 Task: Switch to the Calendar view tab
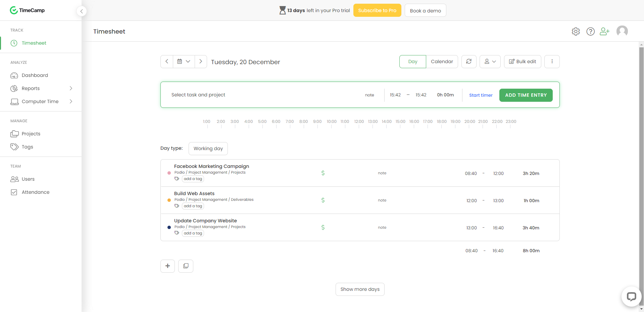[442, 61]
